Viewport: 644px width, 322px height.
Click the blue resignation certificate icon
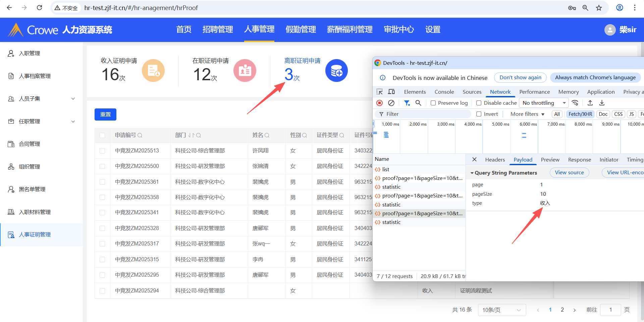336,71
